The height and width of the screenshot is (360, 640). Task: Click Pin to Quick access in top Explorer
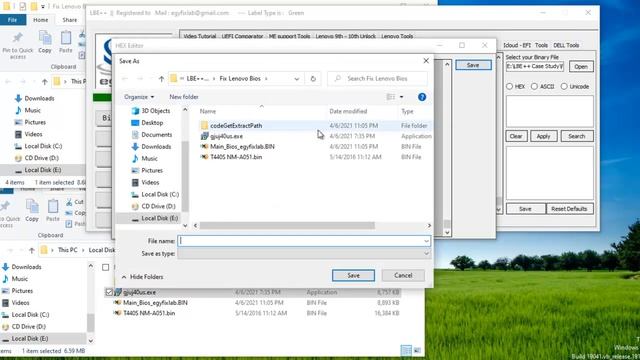(x=18, y=44)
